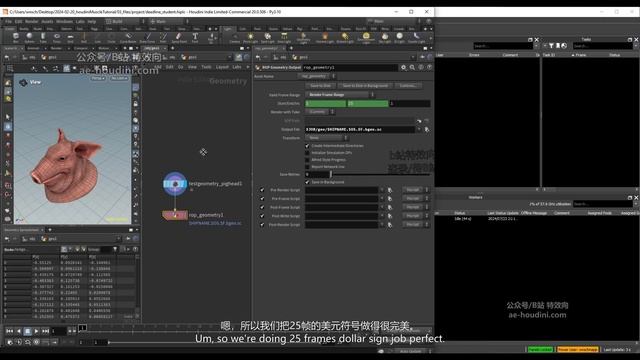The width and height of the screenshot is (640, 360).
Task: Click the rop_geometry1 node in network
Action: pos(175,215)
